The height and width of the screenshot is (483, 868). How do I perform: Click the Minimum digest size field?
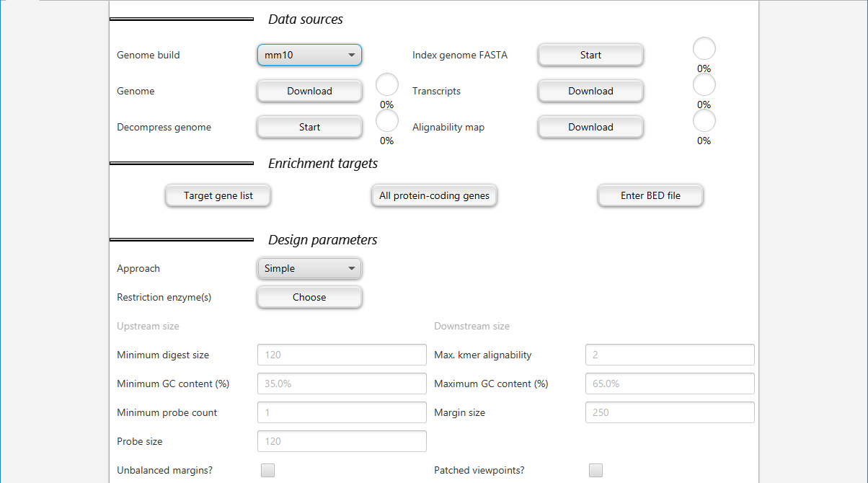[x=342, y=355]
